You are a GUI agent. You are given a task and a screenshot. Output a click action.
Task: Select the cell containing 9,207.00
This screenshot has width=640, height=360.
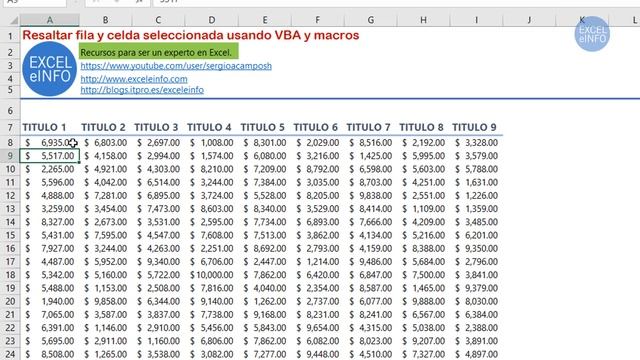click(424, 341)
